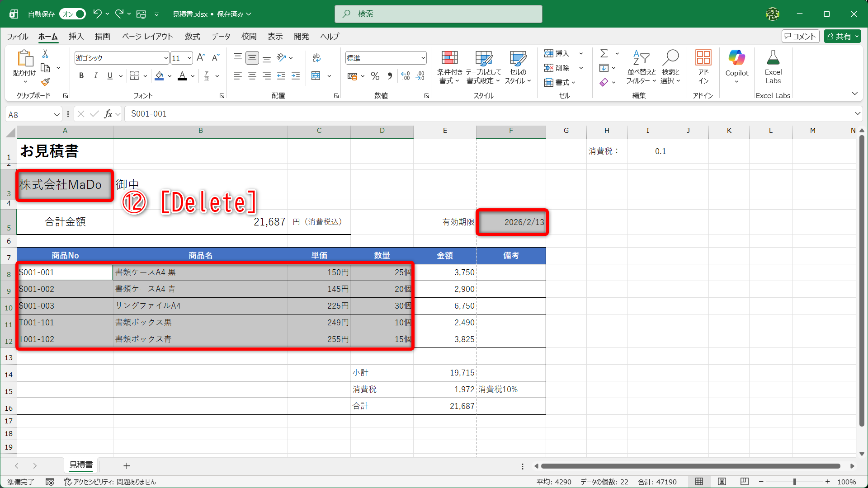Click Merge and Center icon
The height and width of the screenshot is (488, 868).
316,76
